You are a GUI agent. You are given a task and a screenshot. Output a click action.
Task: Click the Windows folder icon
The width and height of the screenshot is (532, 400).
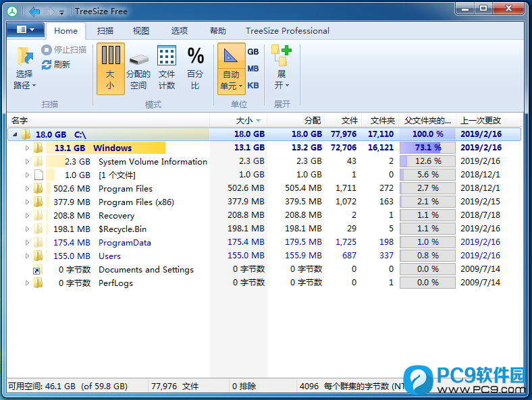pyautogui.click(x=38, y=148)
